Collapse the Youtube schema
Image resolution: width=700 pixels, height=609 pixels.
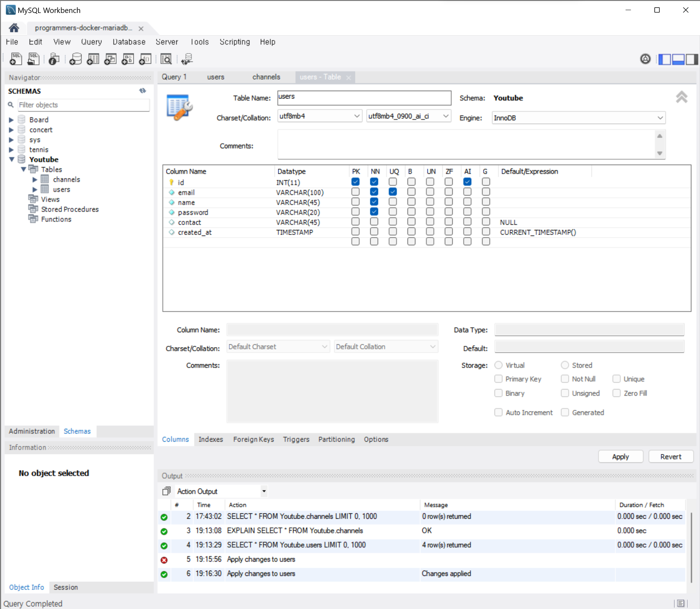point(11,160)
